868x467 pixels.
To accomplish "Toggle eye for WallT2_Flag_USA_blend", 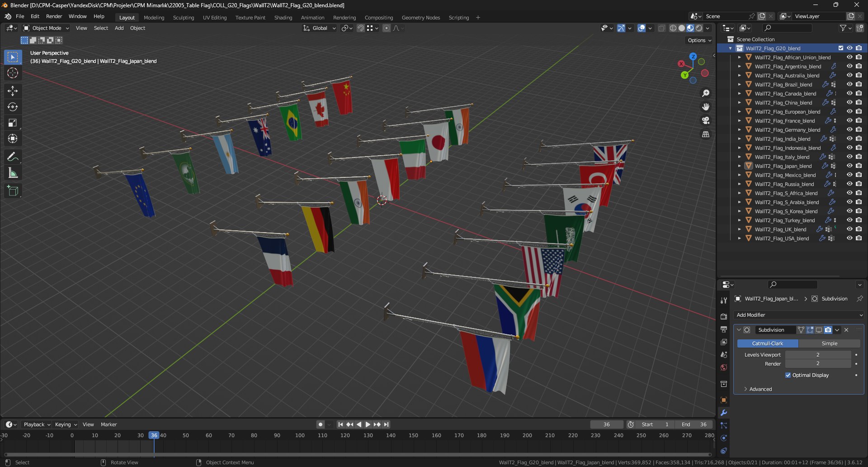I will 849,238.
